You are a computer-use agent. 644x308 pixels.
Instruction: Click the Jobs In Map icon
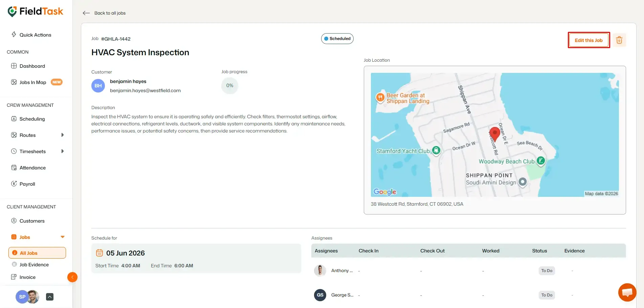tap(14, 82)
